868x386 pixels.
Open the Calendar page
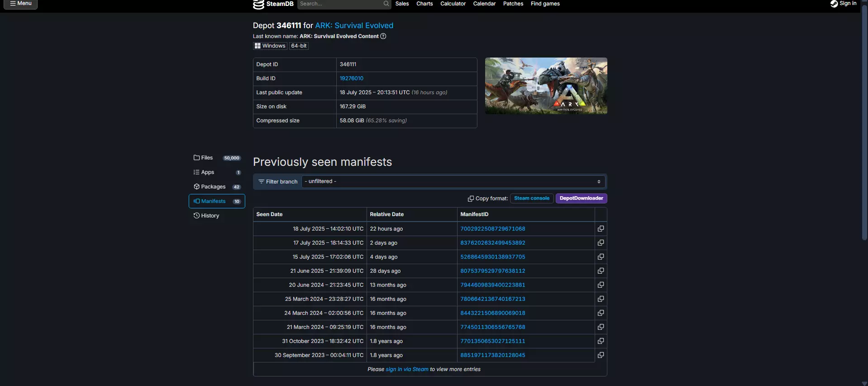[484, 4]
